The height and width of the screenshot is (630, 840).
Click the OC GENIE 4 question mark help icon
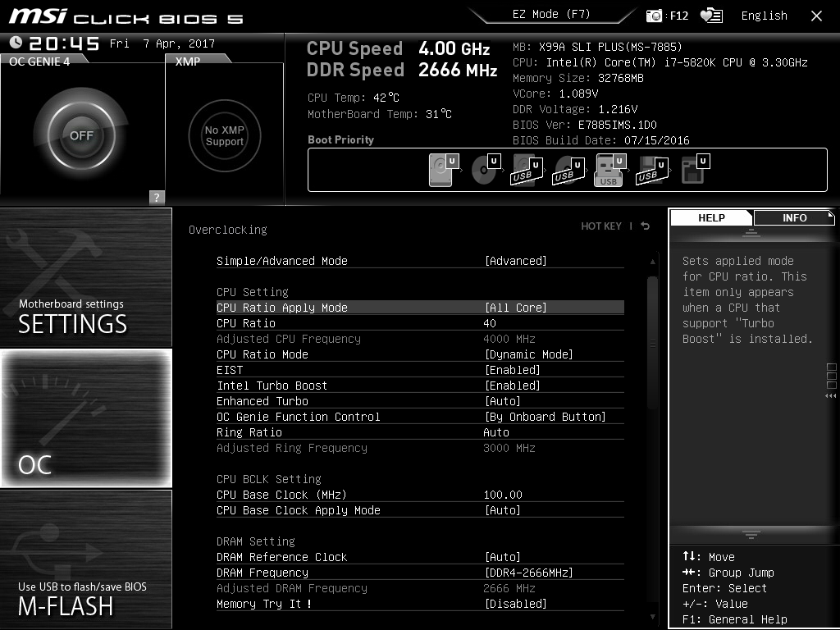click(157, 197)
